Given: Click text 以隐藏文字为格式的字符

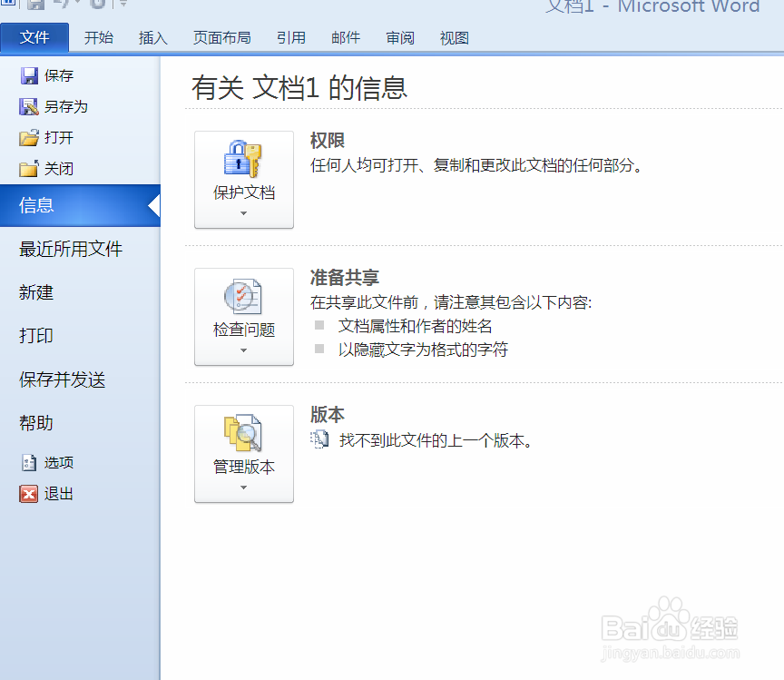Looking at the screenshot, I should 423,350.
